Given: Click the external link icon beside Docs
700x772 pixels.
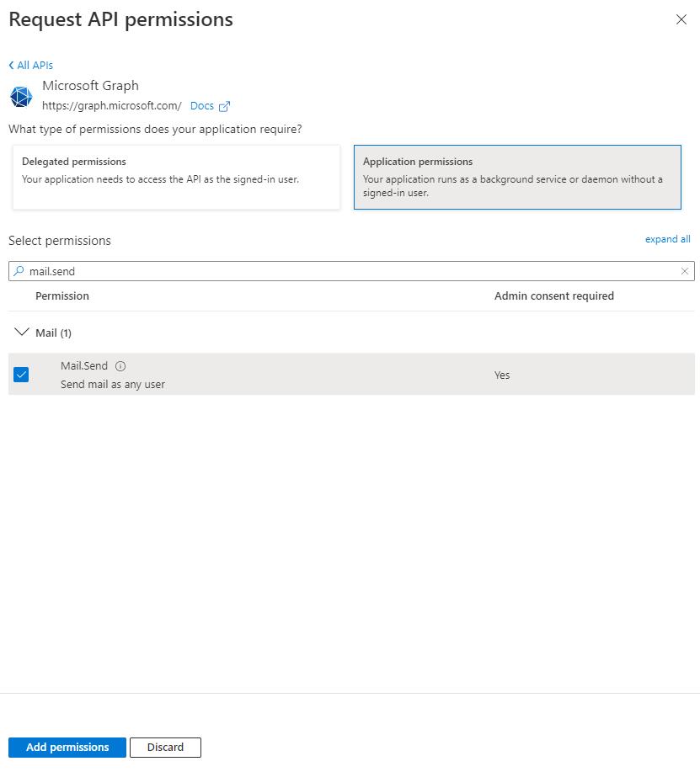Looking at the screenshot, I should click(225, 106).
